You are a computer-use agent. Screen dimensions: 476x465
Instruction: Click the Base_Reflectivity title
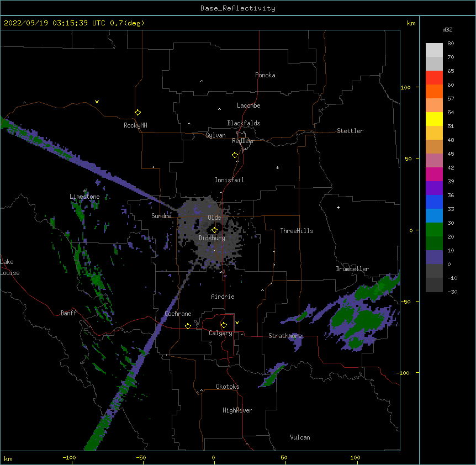click(238, 8)
